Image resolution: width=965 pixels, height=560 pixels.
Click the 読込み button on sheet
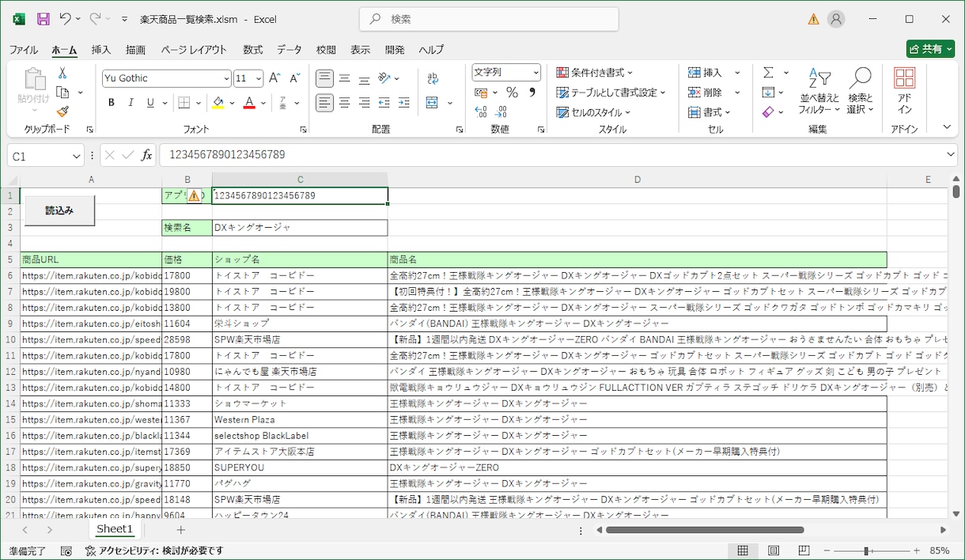(x=59, y=210)
